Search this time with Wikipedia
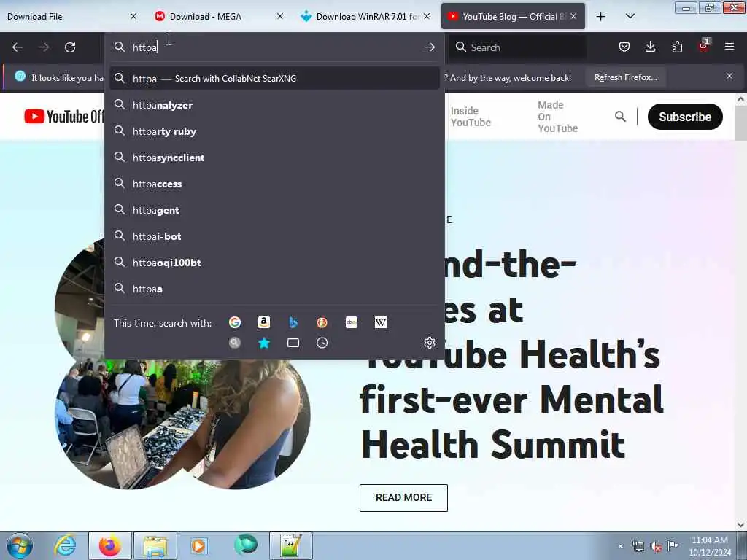Viewport: 747px width, 560px height. click(x=380, y=322)
